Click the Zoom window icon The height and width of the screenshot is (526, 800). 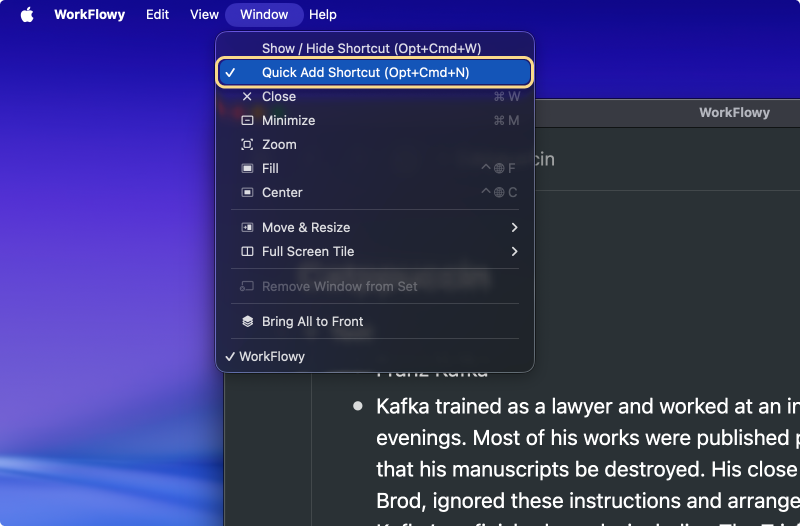247,144
